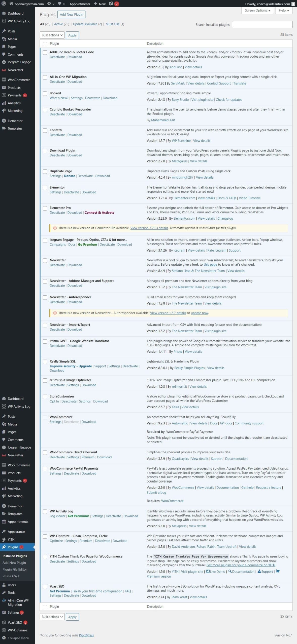This screenshot has width=297, height=644.
Task: Open the comments bubble icon showing 0
Action: (x=60, y=4)
